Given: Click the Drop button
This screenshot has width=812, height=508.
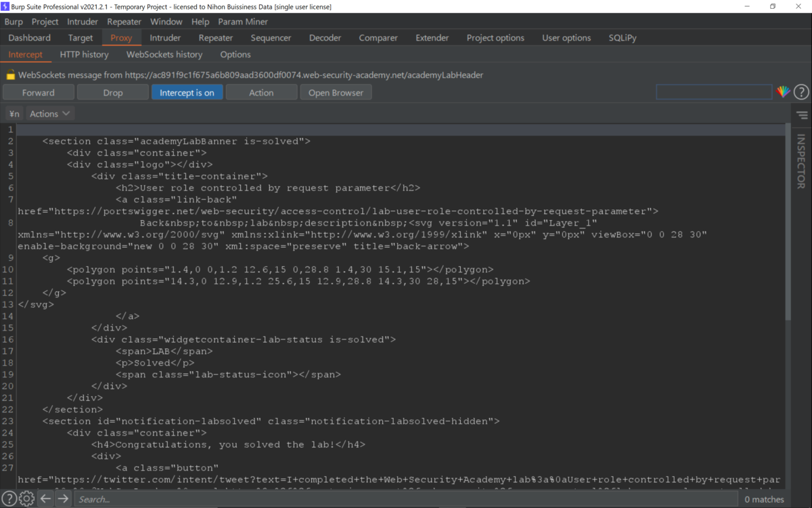Looking at the screenshot, I should (113, 93).
